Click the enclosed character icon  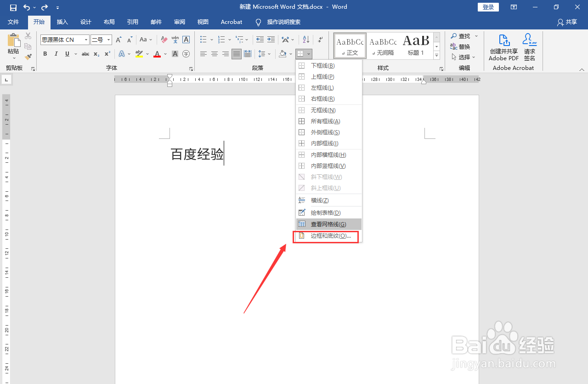coord(186,54)
